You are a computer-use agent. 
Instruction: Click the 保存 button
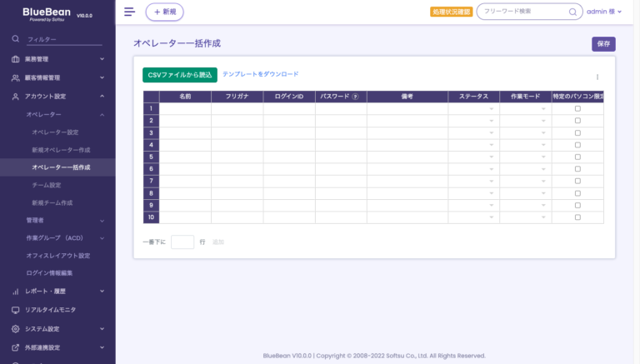[x=603, y=43]
